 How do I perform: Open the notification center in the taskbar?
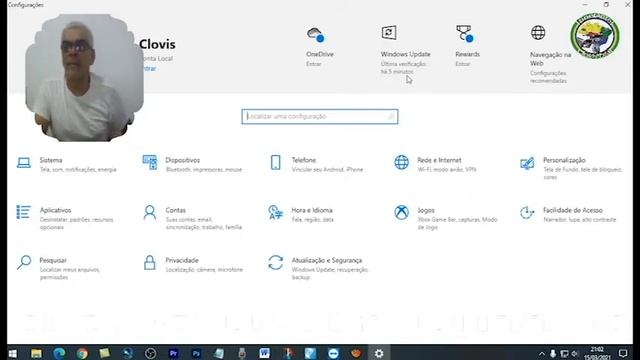tap(623, 353)
